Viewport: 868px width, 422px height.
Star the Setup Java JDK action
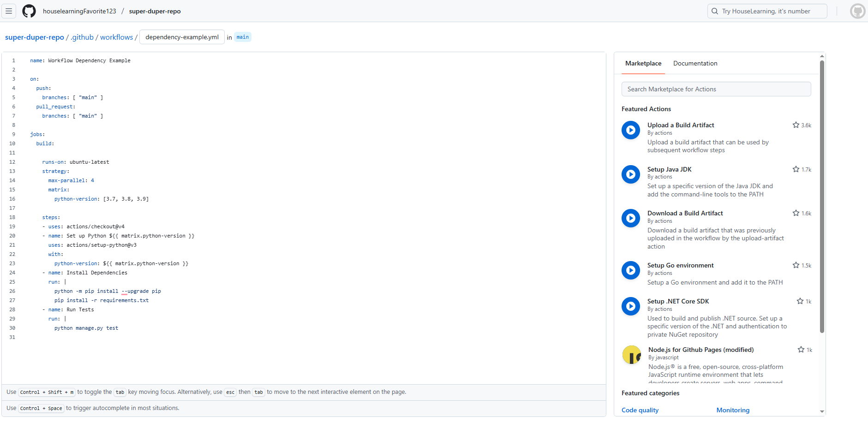pos(796,169)
